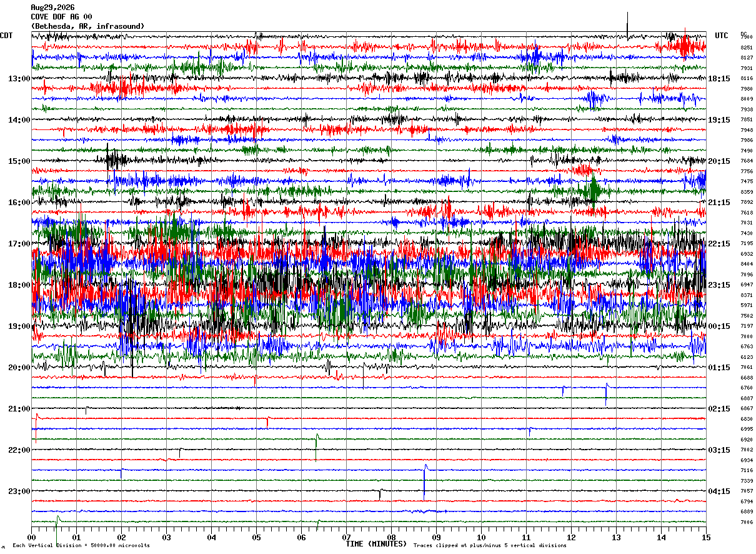This screenshot has width=756, height=554.
Task: Click minute 15 at the axis end
Action: click(706, 537)
